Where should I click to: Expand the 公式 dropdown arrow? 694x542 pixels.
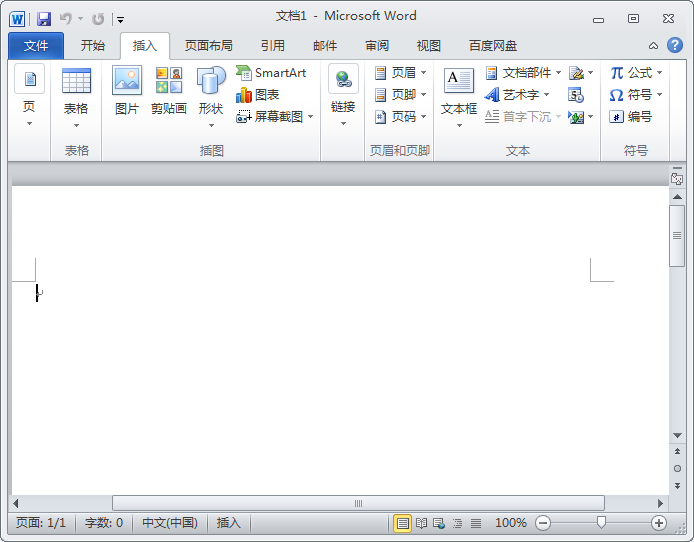click(659, 73)
